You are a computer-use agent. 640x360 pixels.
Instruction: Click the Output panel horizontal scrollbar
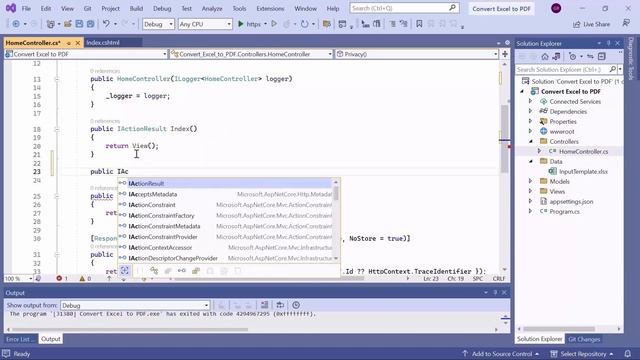130,329
